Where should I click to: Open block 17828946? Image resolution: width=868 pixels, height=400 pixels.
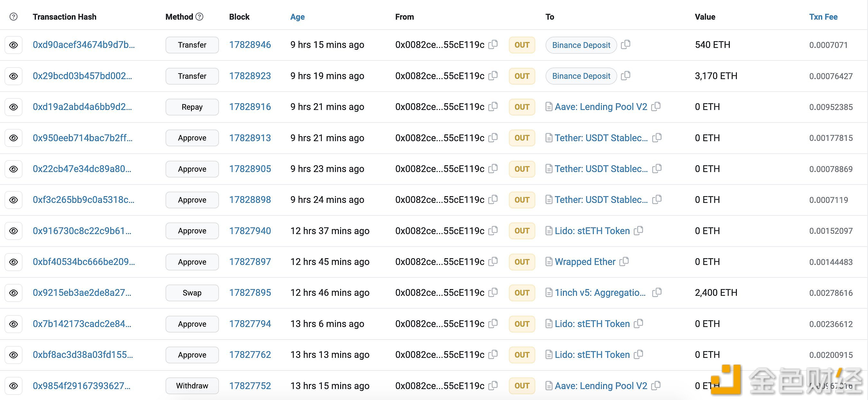(250, 45)
